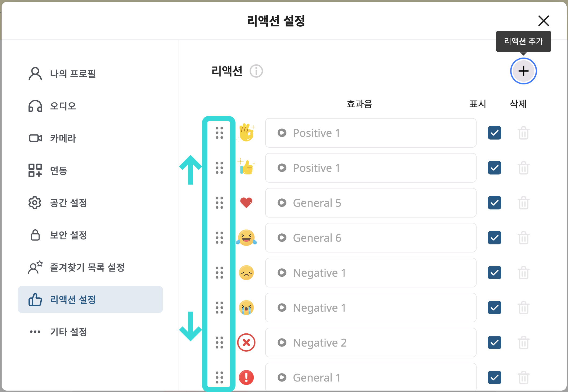The image size is (568, 392).
Task: Click the 리액션 설정 thumbs-up icon
Action: [x=35, y=300]
